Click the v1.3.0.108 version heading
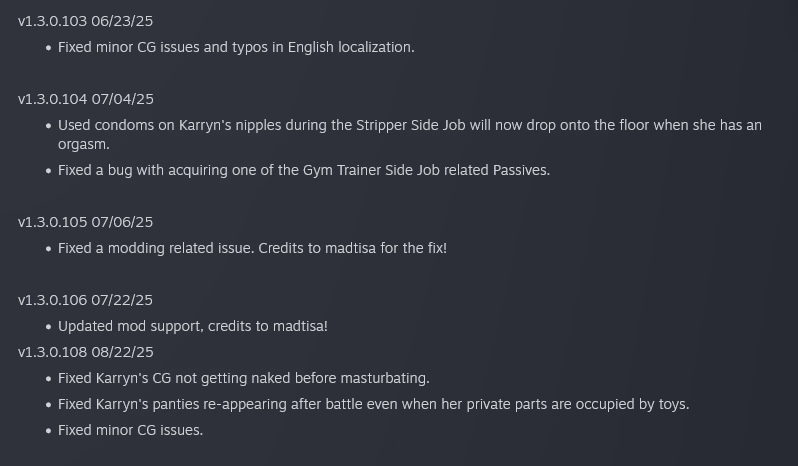 52,352
